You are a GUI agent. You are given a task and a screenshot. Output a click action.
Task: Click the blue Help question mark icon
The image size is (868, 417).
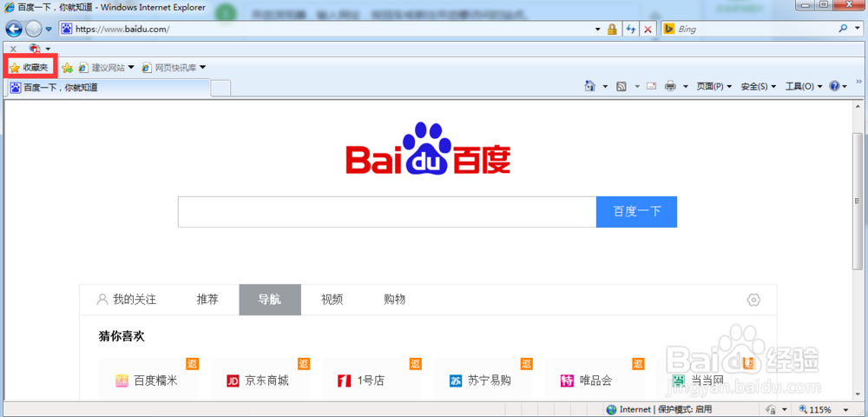[x=834, y=86]
